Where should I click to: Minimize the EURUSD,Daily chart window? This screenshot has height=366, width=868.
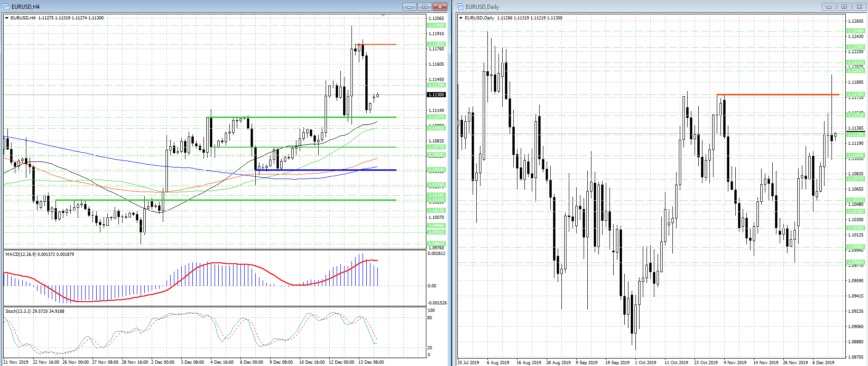[x=829, y=6]
